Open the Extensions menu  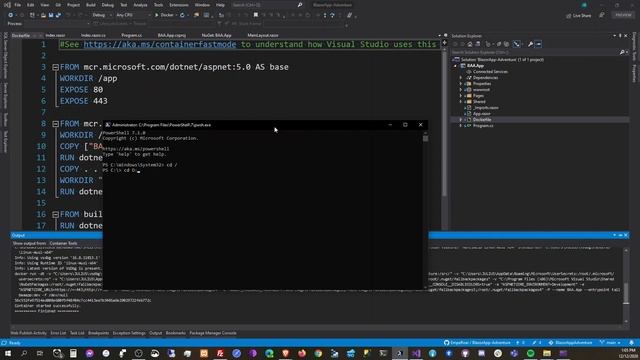pyautogui.click(x=179, y=5)
